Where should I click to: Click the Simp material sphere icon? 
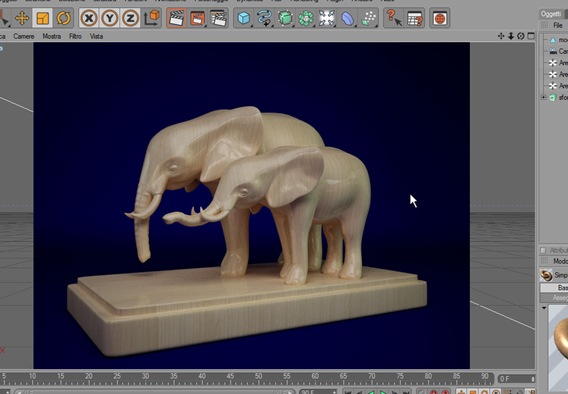[x=546, y=275]
